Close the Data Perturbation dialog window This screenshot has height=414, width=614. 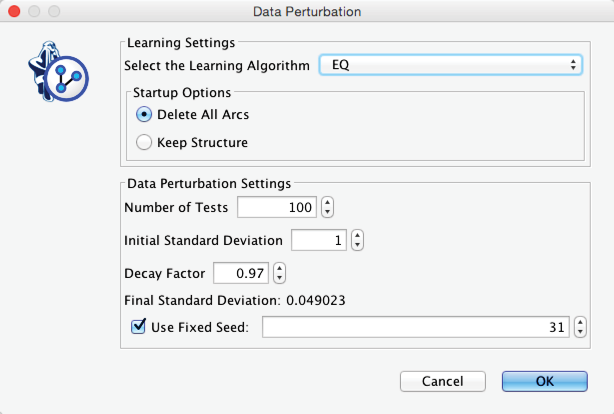15,12
